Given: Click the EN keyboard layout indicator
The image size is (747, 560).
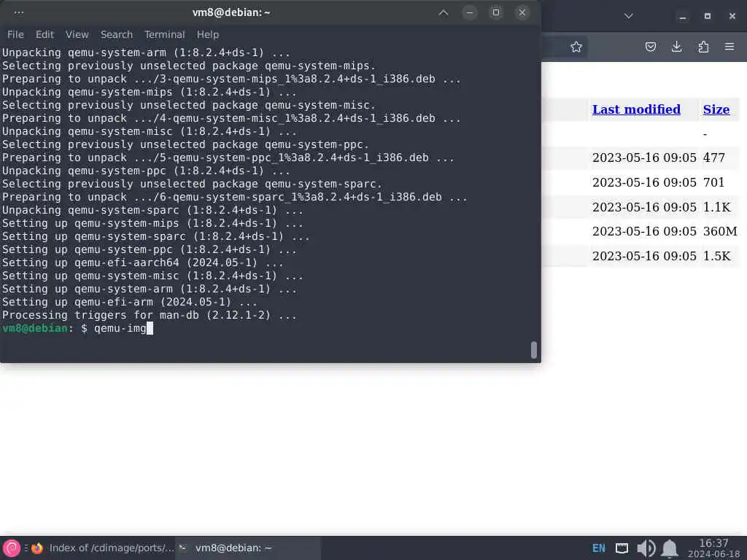Looking at the screenshot, I should (599, 548).
